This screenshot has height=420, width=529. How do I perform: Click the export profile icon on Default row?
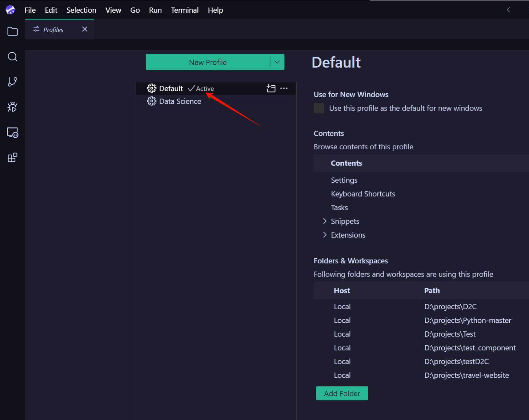271,88
